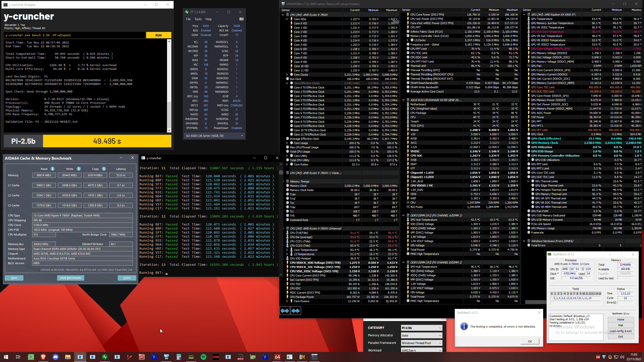Open Discord from the taskbar
The image size is (644, 362).
click(56, 357)
